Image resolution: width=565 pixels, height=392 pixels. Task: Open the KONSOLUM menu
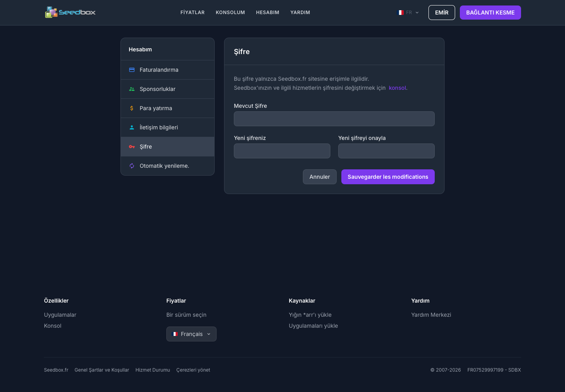(x=230, y=13)
